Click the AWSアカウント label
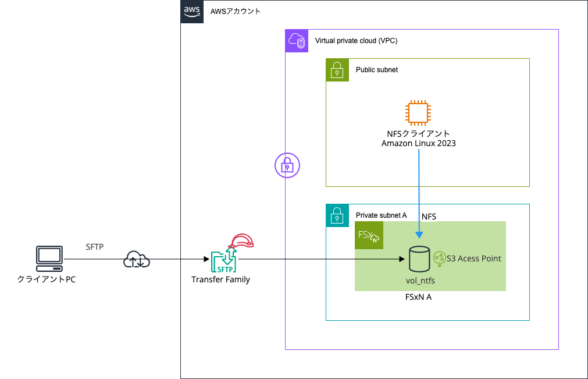This screenshot has width=588, height=379. point(236,11)
